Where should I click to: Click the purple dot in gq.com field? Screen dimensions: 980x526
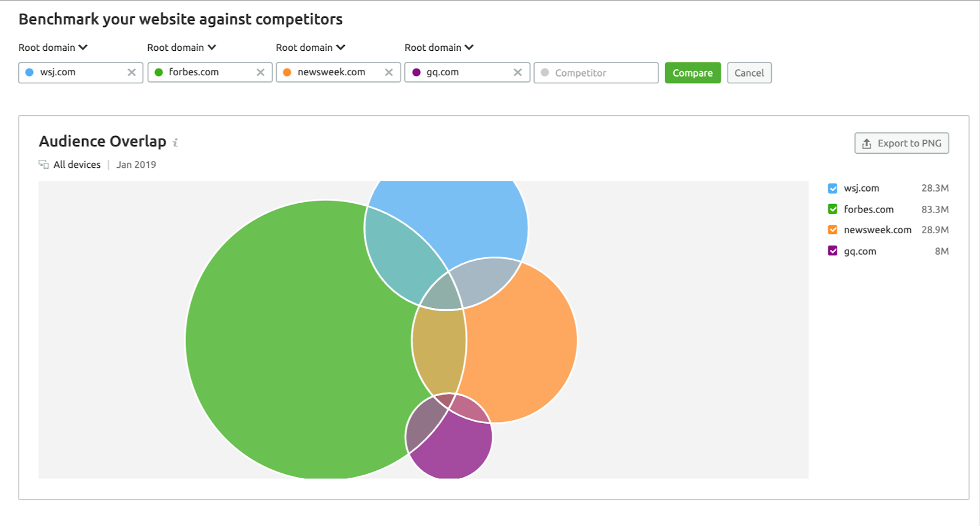[x=417, y=72]
